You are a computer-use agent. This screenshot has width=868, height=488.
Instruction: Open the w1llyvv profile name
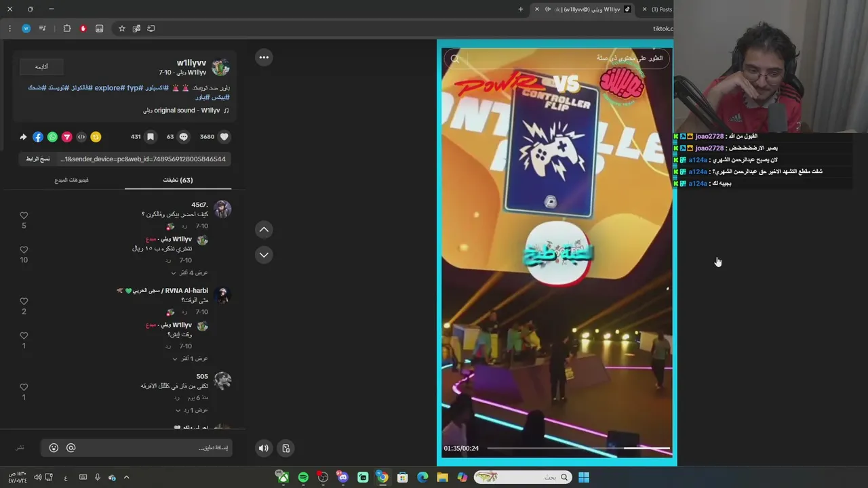coord(191,63)
